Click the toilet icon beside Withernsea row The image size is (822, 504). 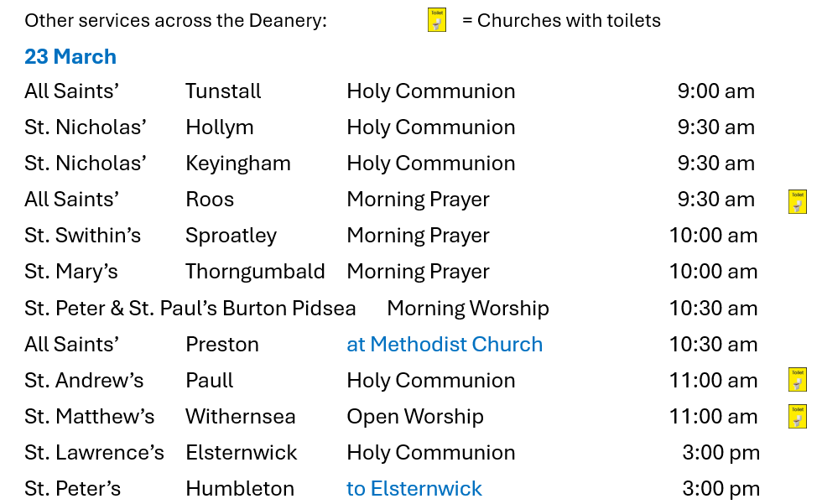pyautogui.click(x=798, y=417)
